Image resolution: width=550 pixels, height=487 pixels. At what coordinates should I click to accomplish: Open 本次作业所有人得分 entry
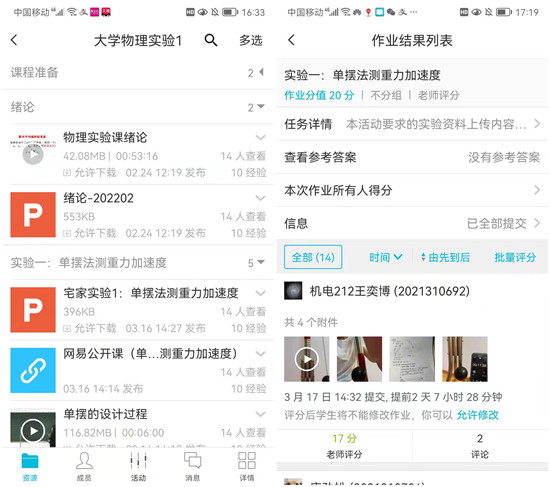412,190
